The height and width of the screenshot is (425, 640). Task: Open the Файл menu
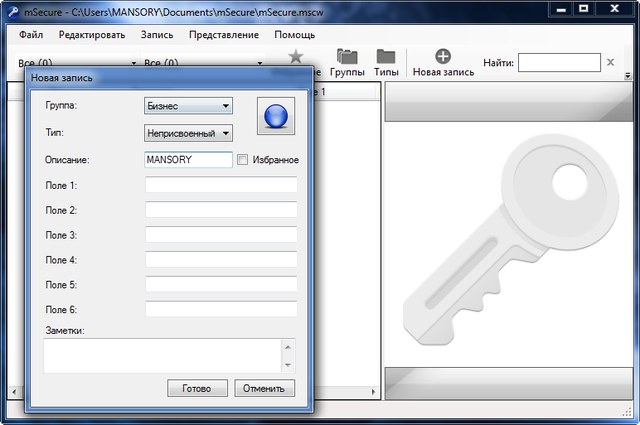(31, 35)
